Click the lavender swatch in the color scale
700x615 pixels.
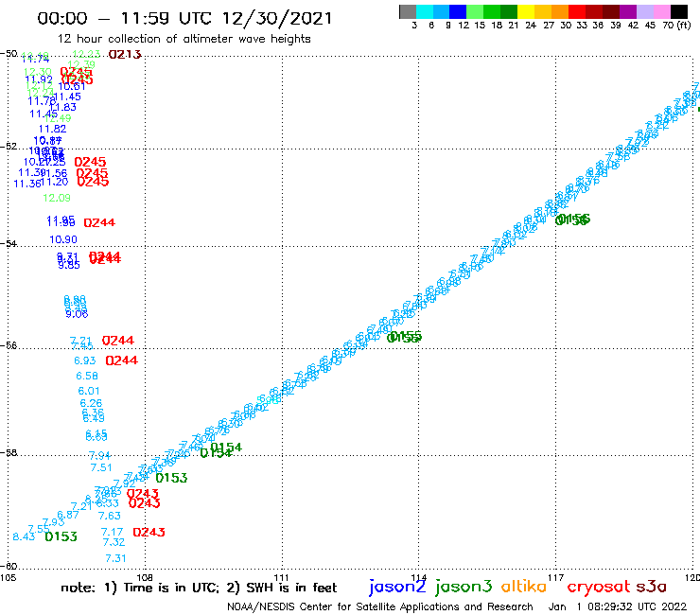coord(644,11)
